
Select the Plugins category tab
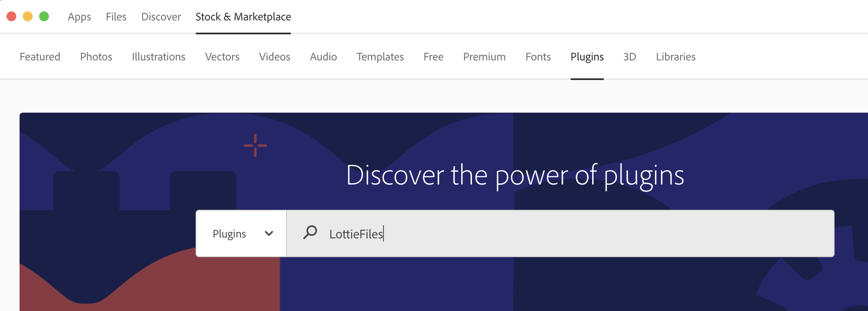click(x=587, y=57)
